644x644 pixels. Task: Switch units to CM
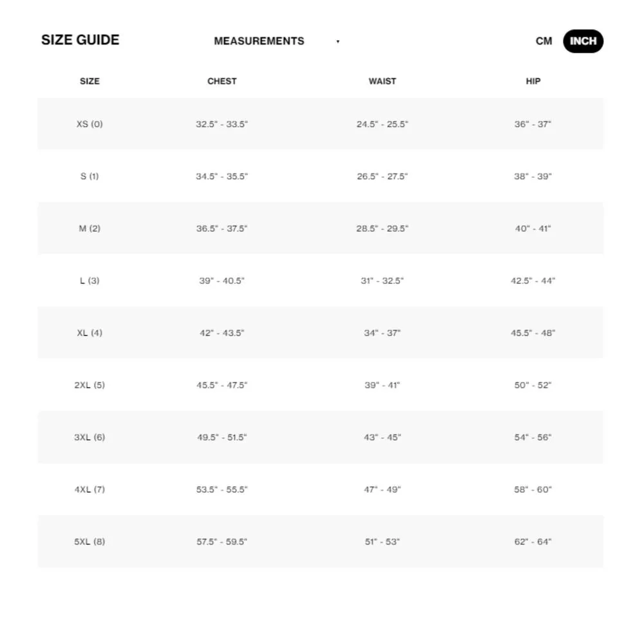point(544,41)
